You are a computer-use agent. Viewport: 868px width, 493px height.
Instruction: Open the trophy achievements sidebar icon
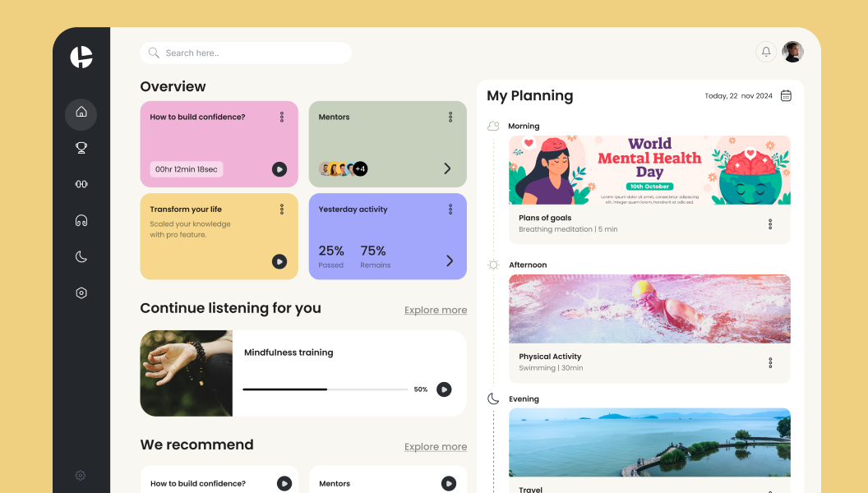pyautogui.click(x=81, y=148)
